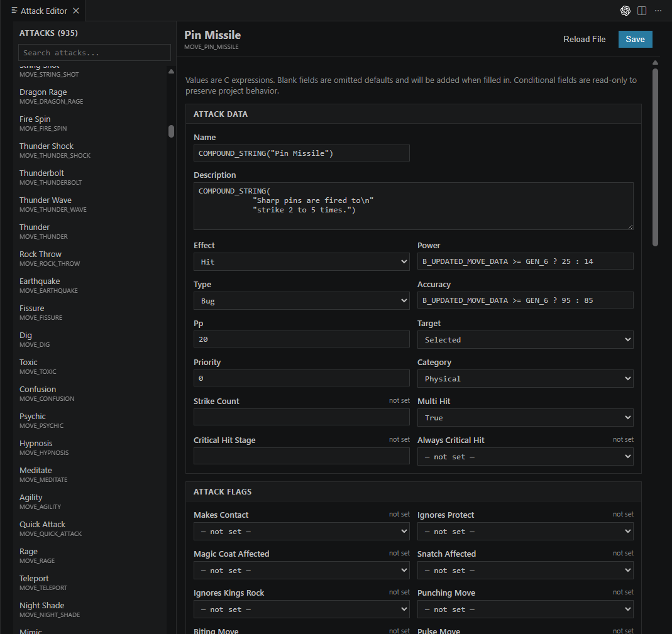672x634 pixels.
Task: Click the empty Strike Count field
Action: point(301,417)
